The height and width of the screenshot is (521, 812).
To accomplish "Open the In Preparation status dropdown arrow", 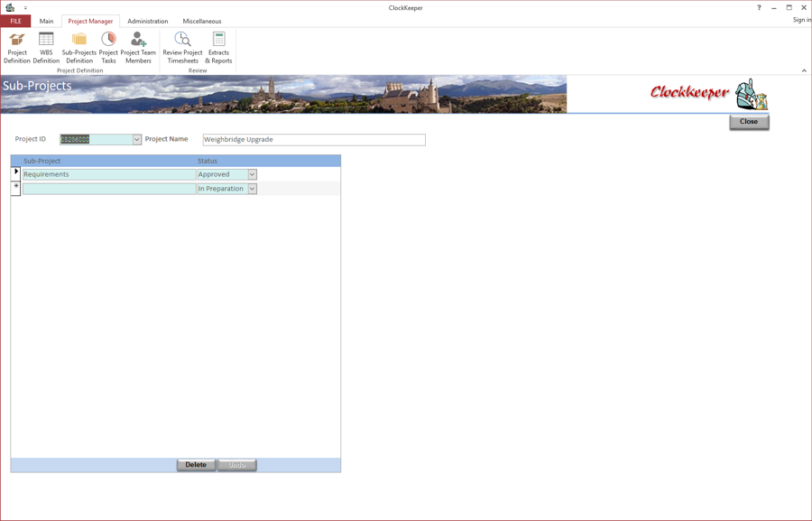I will 253,189.
